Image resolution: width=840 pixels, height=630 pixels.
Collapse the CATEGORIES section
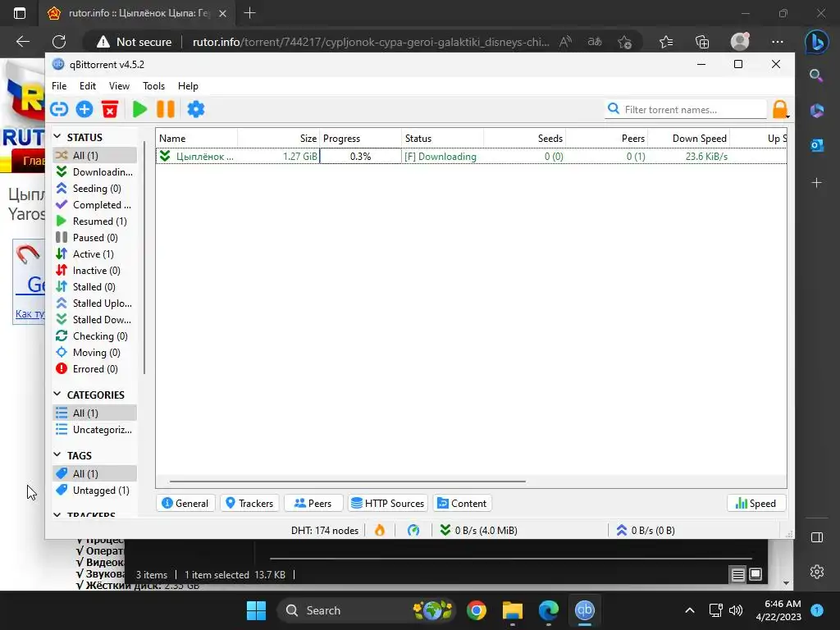point(57,395)
